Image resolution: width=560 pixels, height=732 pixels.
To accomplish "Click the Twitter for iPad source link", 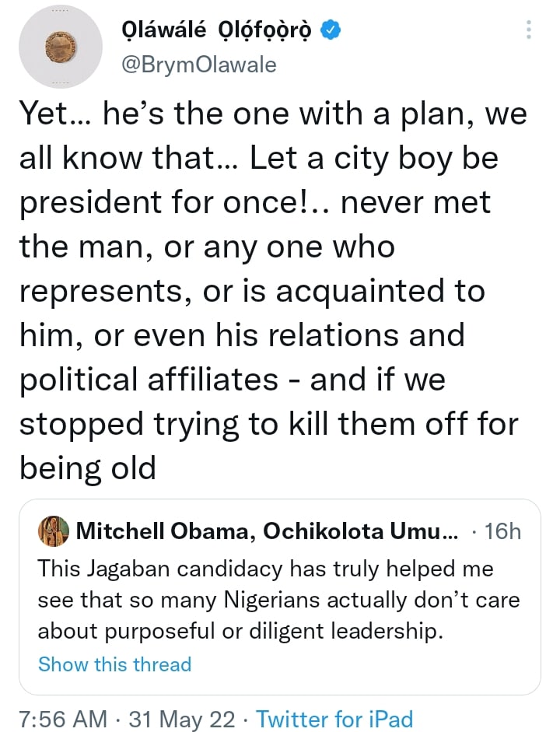I will click(x=335, y=719).
